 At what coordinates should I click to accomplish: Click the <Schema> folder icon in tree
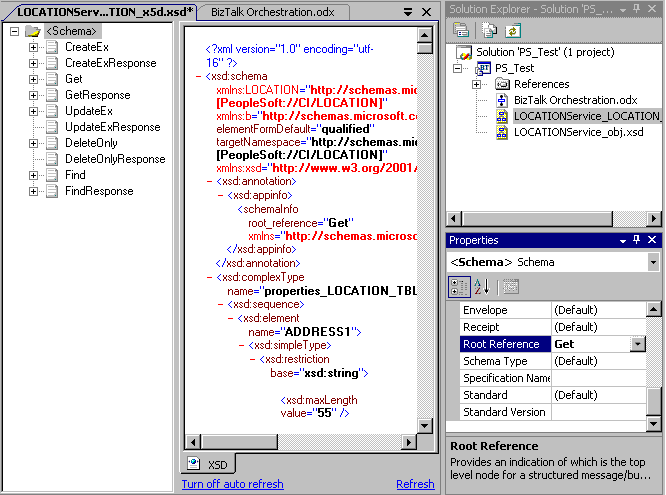tap(32, 31)
